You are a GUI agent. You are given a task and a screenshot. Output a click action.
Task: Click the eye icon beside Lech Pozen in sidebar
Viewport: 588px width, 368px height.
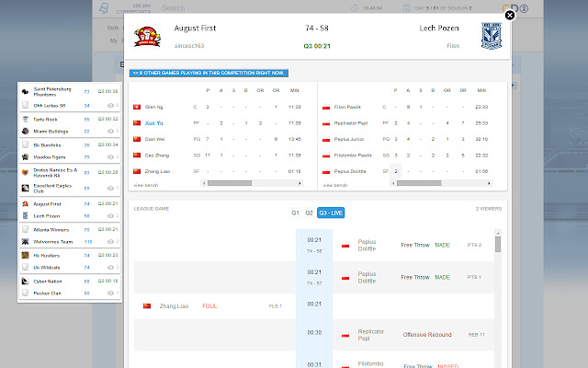click(x=110, y=216)
